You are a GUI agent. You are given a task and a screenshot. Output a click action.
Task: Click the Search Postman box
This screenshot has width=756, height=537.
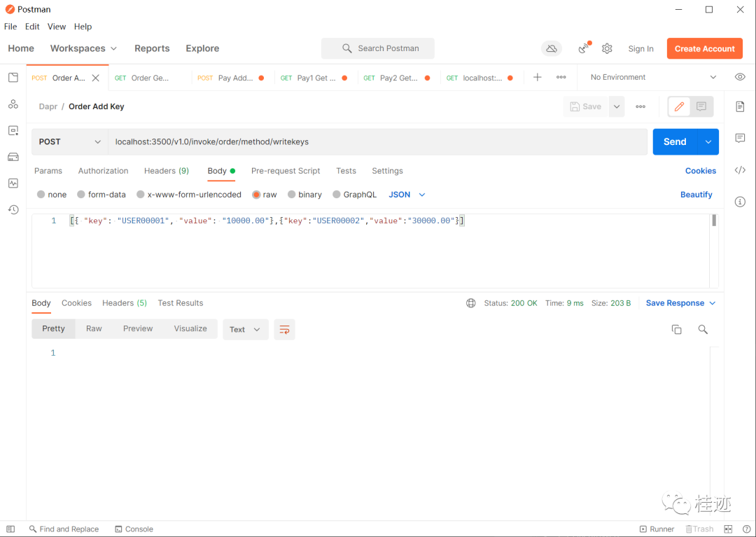[x=377, y=49]
